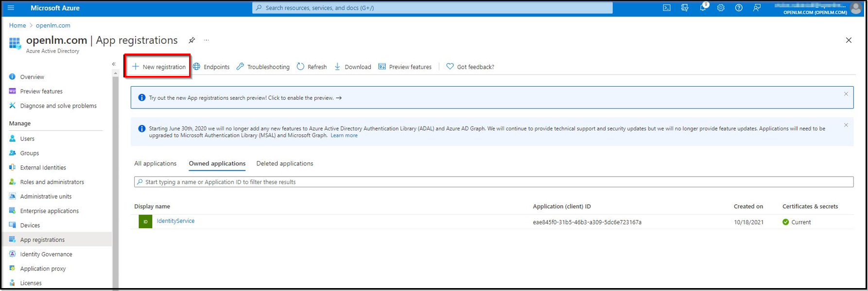Refresh the app registrations list
868x291 pixels.
pyautogui.click(x=312, y=67)
